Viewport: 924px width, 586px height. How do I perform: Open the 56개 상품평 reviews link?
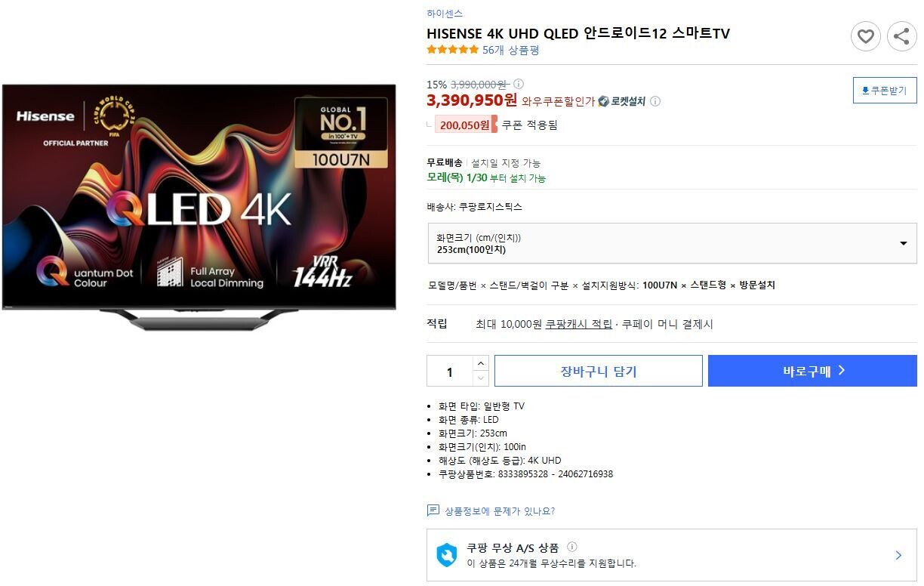coord(511,50)
